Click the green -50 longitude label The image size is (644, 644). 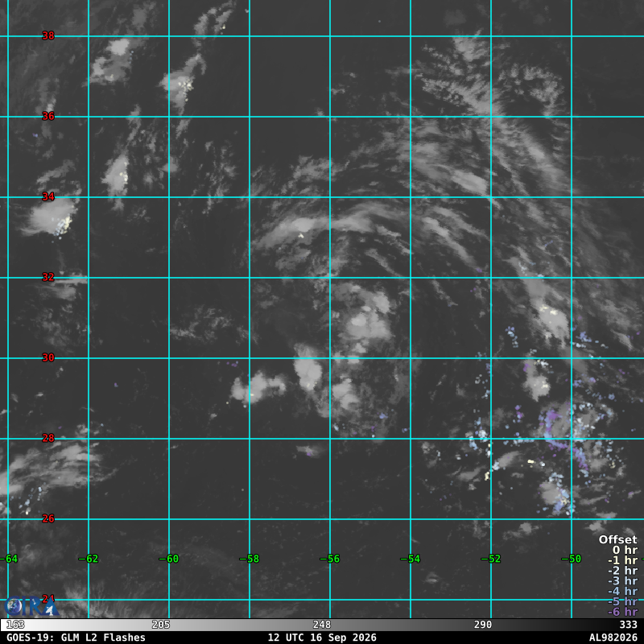tap(572, 559)
